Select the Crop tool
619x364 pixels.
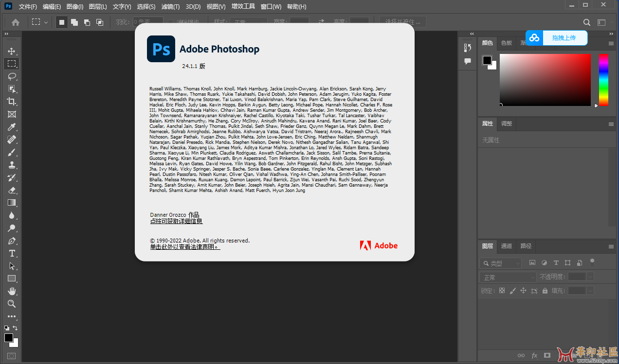(x=11, y=102)
